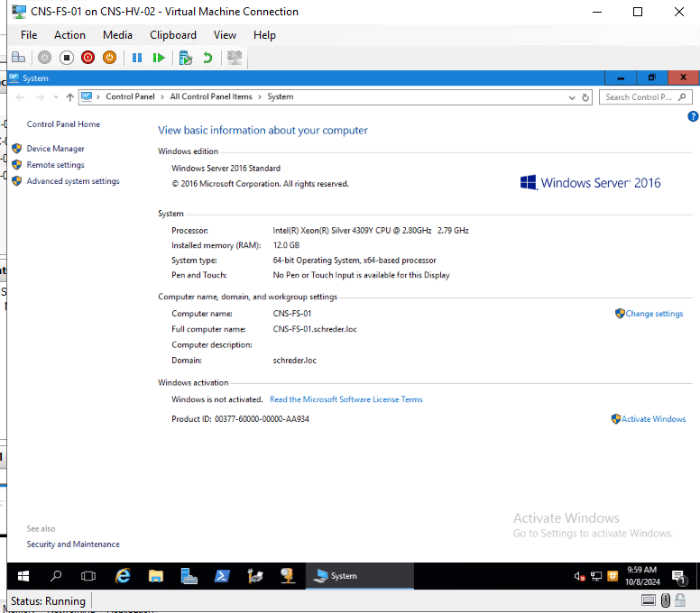Open Task View on guest taskbar

click(87, 576)
